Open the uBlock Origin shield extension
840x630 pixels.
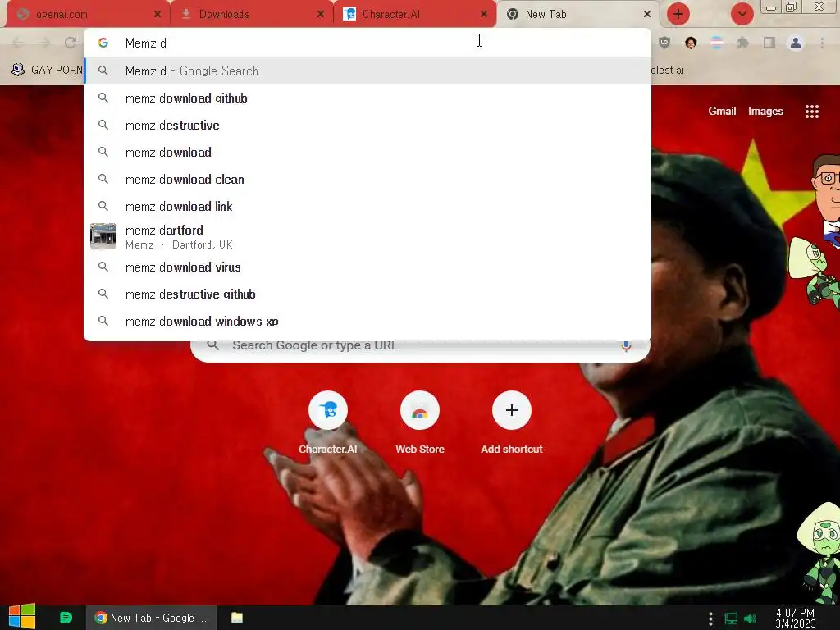tap(664, 43)
